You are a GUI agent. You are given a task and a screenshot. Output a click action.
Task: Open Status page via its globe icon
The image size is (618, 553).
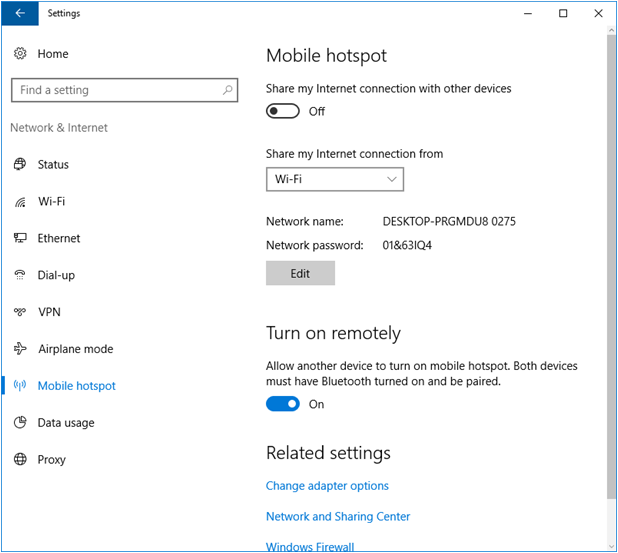click(20, 165)
